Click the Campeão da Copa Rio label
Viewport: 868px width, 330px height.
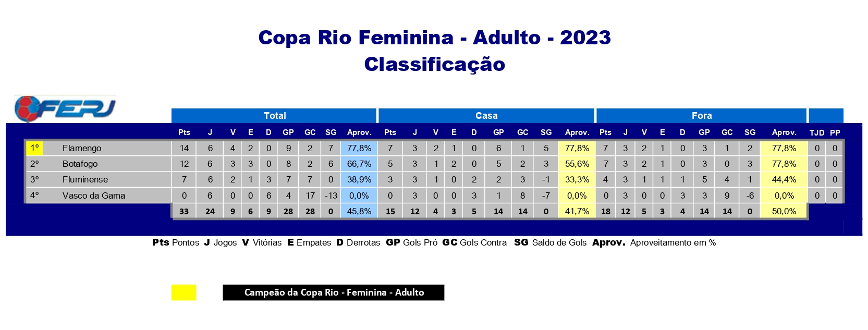(x=334, y=292)
